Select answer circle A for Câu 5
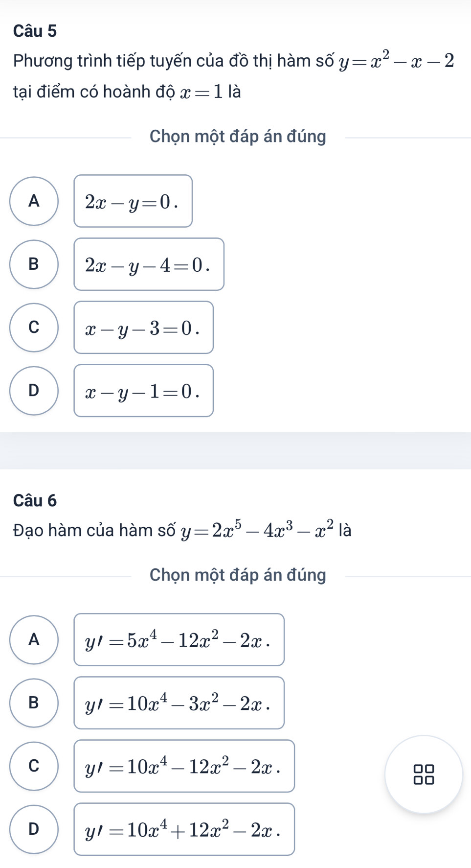Viewport: 471px width, 868px height. click(x=34, y=201)
